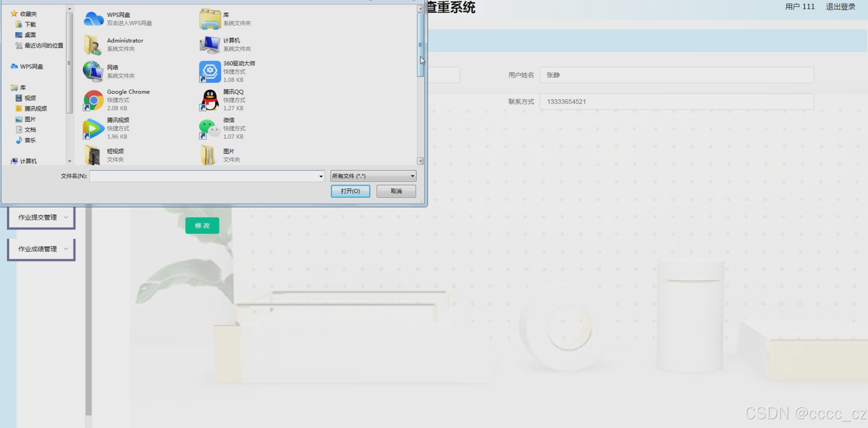868x428 pixels.
Task: Select the Google Chrome shortcut icon
Action: point(93,100)
